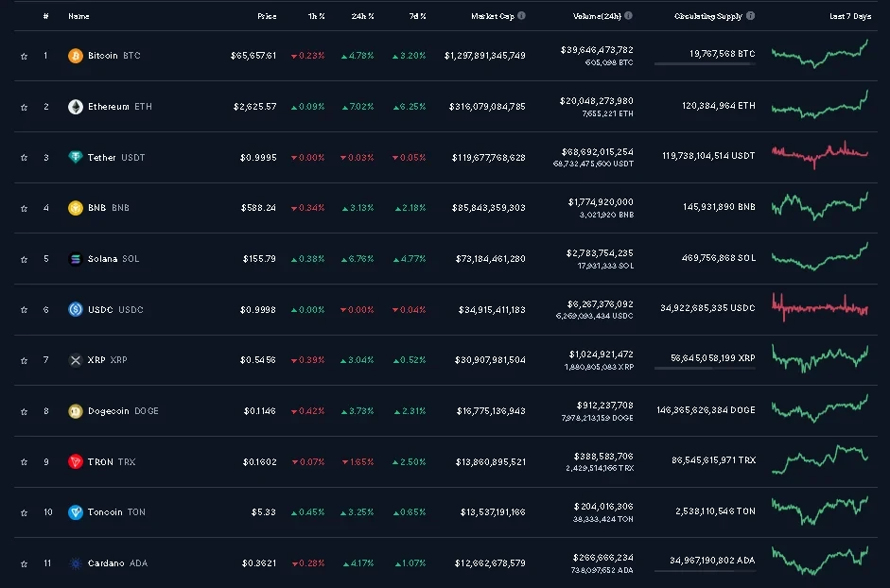The height and width of the screenshot is (588, 890).
Task: Sort by the 24h % column header
Action: [x=363, y=16]
